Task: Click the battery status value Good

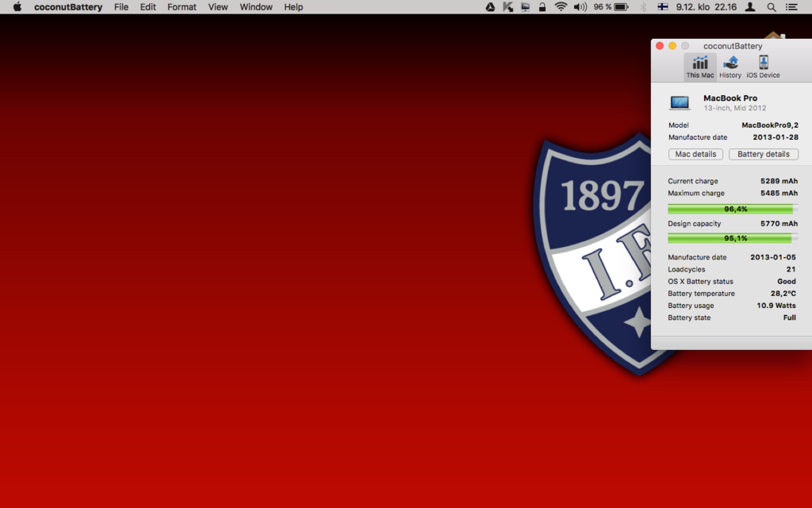Action: point(787,282)
